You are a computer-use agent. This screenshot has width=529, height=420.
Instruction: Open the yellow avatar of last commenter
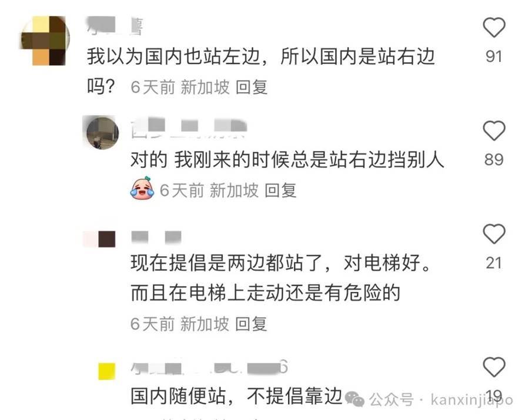coord(106,371)
